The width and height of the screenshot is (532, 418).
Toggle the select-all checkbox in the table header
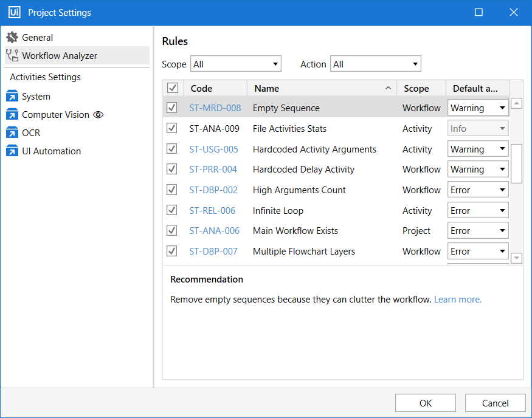(172, 87)
